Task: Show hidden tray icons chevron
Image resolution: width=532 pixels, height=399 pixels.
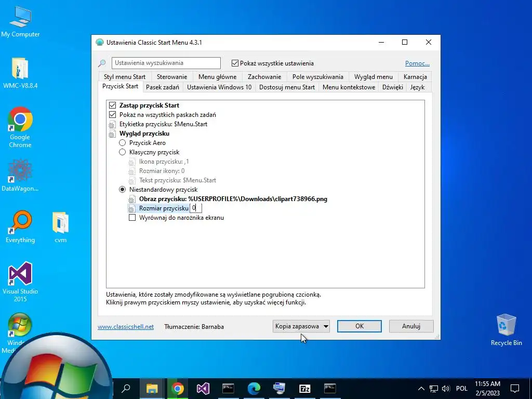Action: 421,389
